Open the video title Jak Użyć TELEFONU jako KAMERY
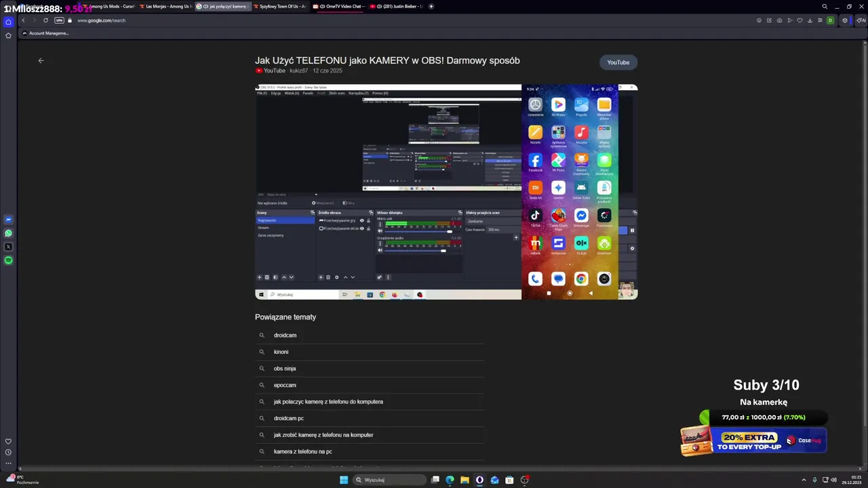 coord(387,60)
